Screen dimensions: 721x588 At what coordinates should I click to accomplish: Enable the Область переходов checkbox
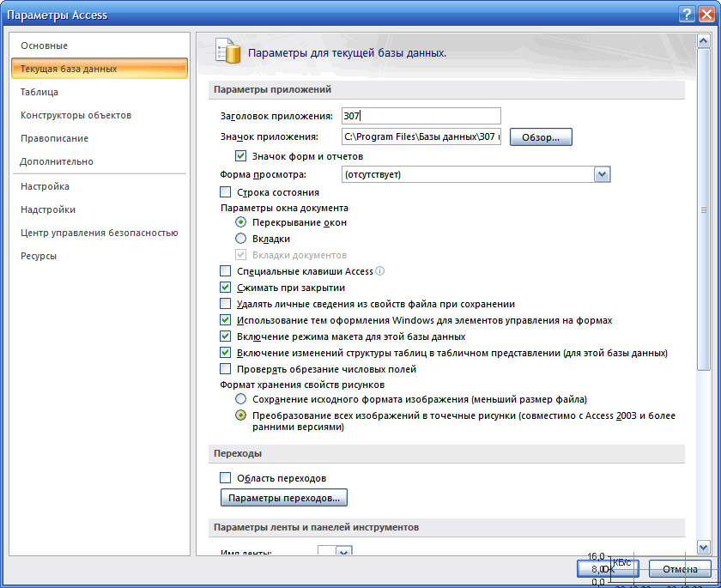click(225, 477)
